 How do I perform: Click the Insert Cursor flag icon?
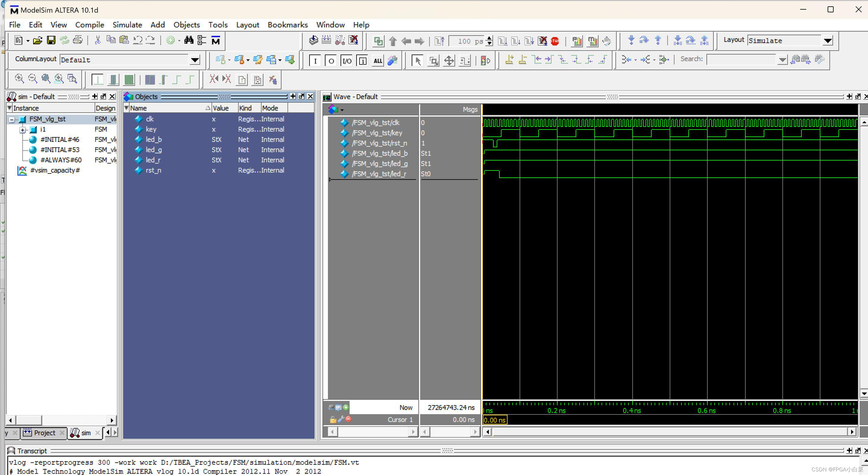[x=509, y=60]
